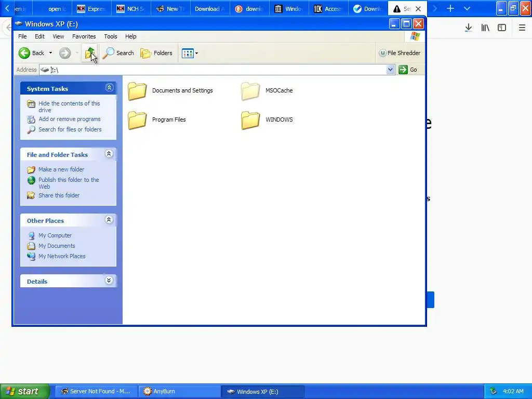Image resolution: width=532 pixels, height=399 pixels.
Task: Select the MSOCache folder icon
Action: point(250,91)
